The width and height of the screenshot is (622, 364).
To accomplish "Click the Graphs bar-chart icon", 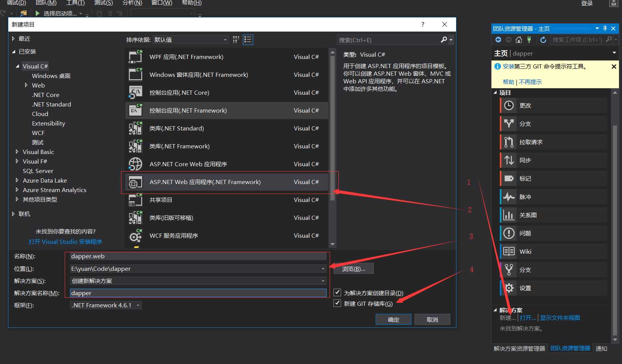I will [x=509, y=215].
